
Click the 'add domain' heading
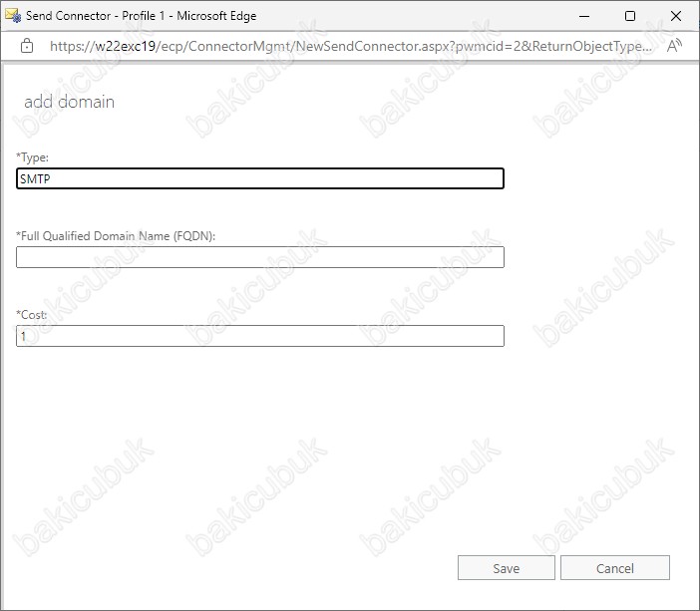point(69,102)
